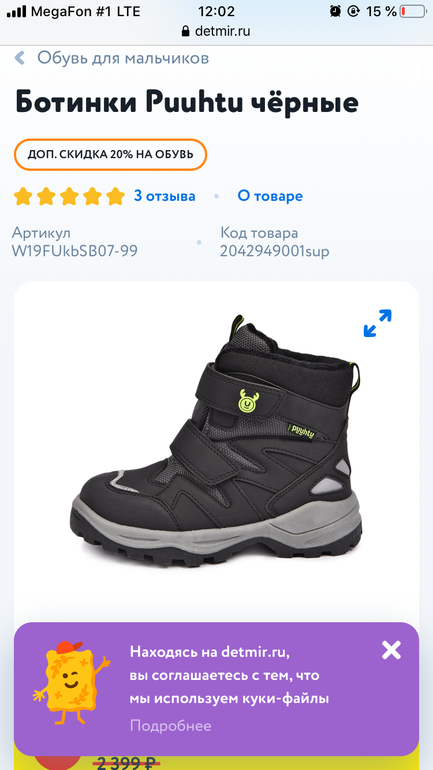Tap the detmir.ru address bar
The image size is (433, 770).
pyautogui.click(x=216, y=31)
